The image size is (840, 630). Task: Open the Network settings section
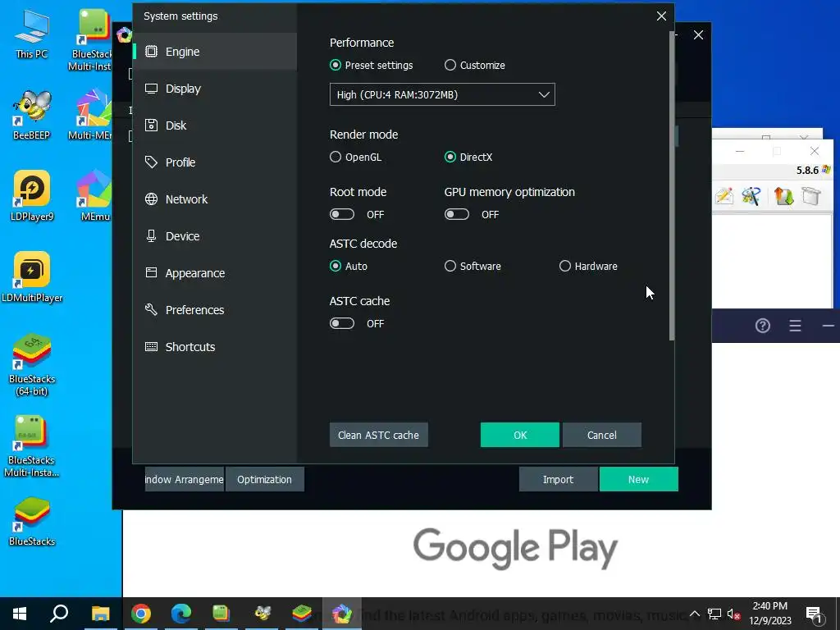[x=215, y=199]
